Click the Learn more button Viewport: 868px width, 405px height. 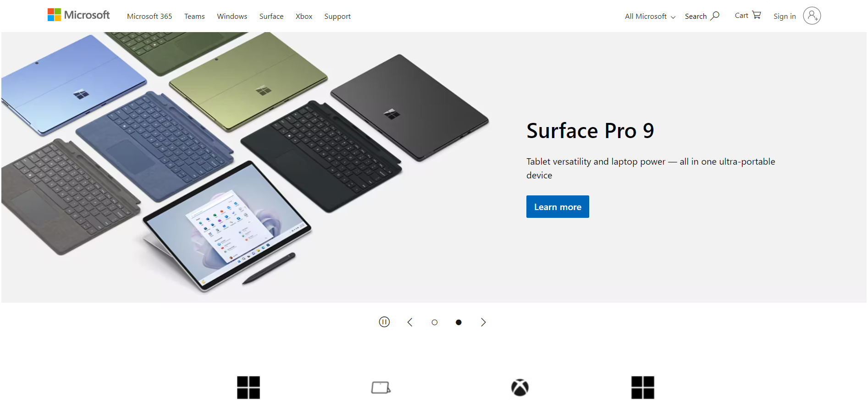[x=558, y=207]
